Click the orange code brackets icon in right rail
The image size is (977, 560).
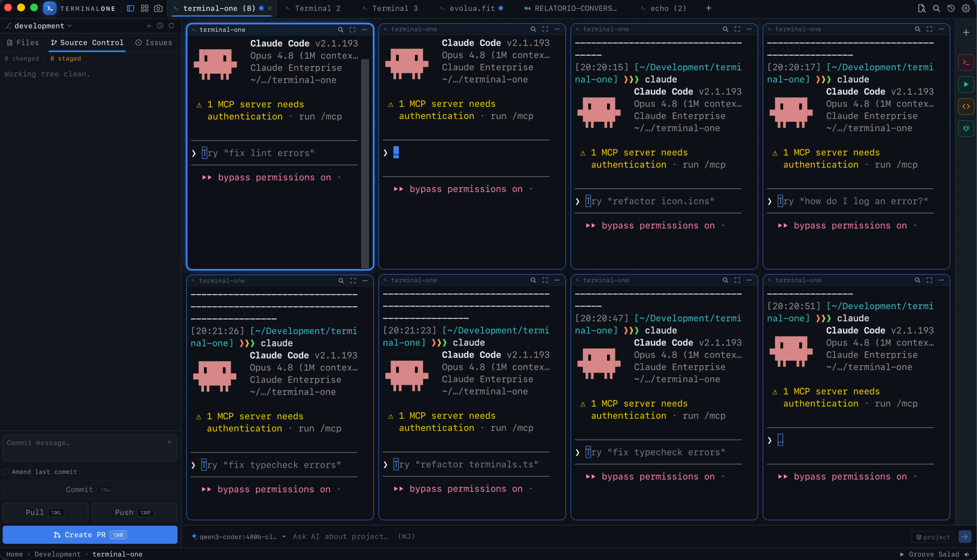pos(966,106)
